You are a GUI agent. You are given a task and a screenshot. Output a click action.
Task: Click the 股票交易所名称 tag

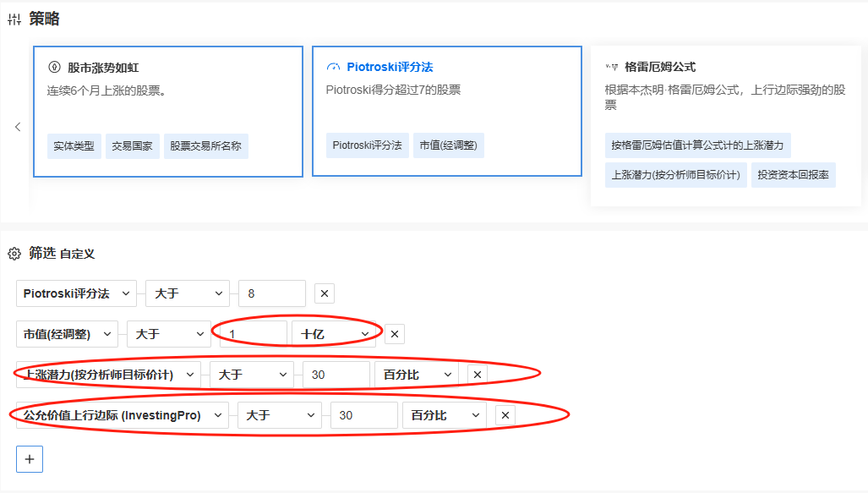[x=205, y=145]
